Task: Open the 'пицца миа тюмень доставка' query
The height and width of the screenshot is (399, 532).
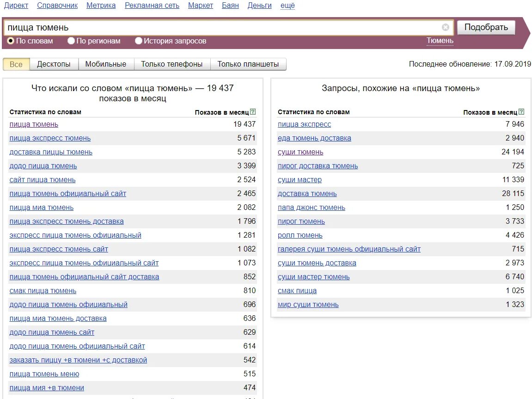Action: [58, 319]
